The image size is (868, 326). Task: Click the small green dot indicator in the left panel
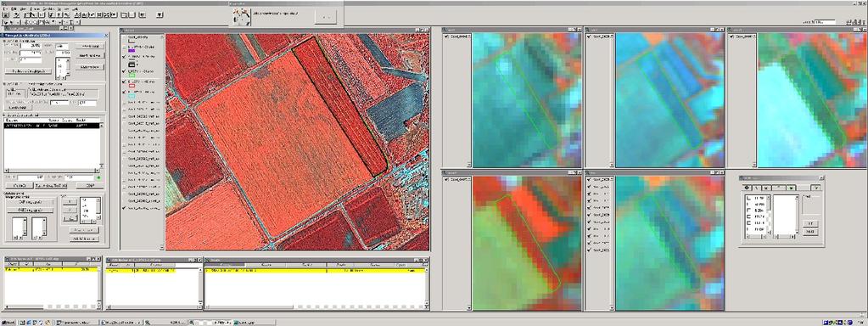[x=98, y=178]
